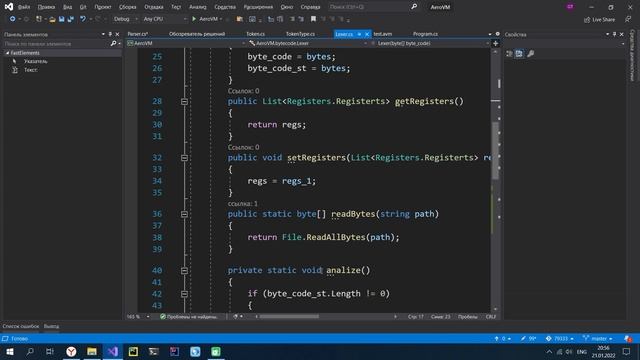Open the master branch dropdown
Image resolution: width=640 pixels, height=360 pixels.
pyautogui.click(x=598, y=339)
